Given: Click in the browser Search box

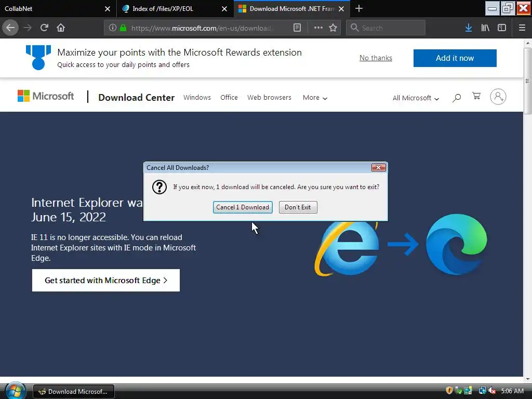Looking at the screenshot, I should [385, 28].
